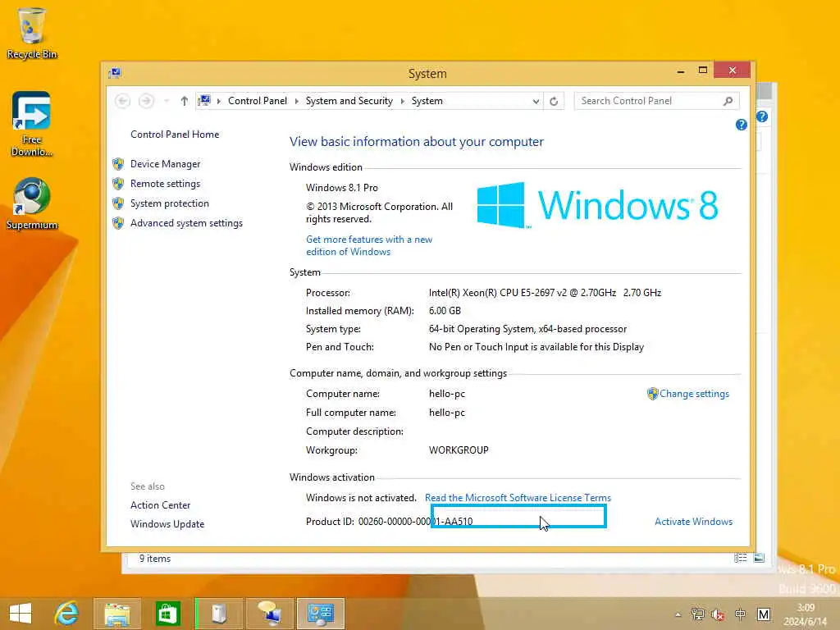Expand the arrow after System and Security
Screen dimensions: 840x630
[x=402, y=101]
